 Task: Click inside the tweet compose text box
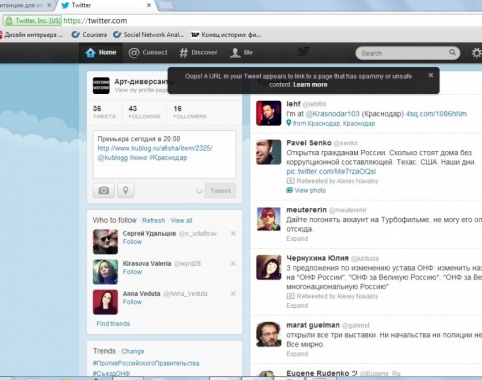coord(164,155)
